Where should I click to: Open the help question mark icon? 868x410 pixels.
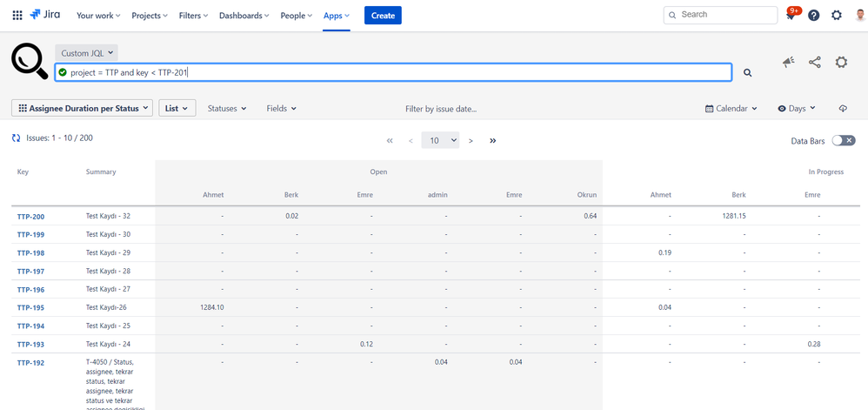pyautogui.click(x=814, y=16)
